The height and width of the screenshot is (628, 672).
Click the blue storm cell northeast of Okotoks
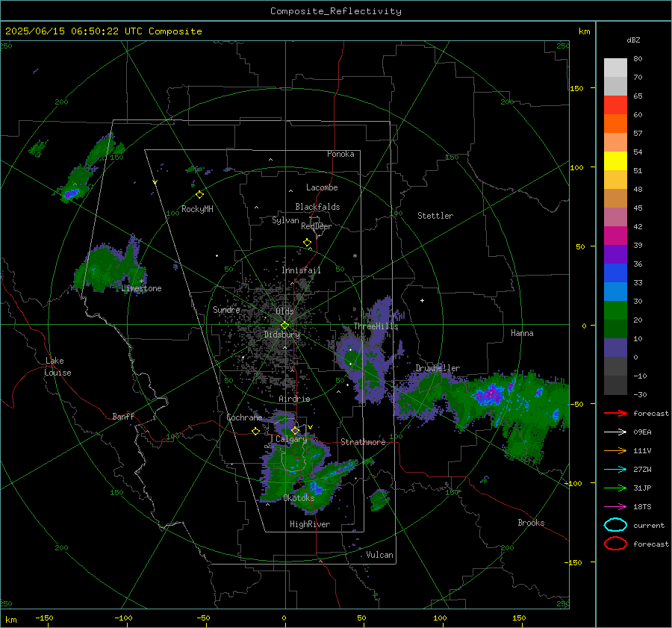click(317, 487)
